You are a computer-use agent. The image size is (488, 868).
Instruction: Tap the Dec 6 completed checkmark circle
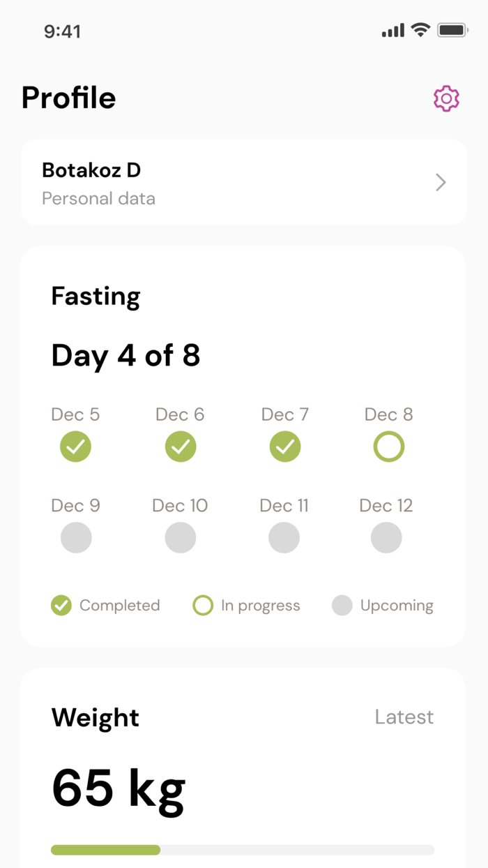click(180, 447)
